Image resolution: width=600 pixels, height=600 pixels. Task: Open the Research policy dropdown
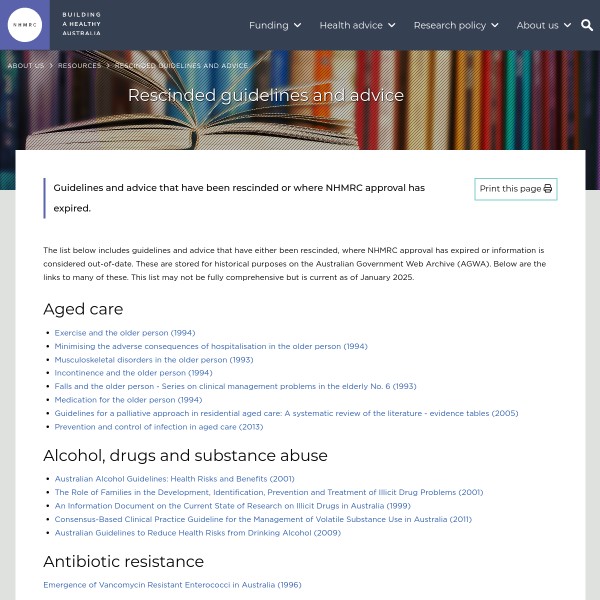(456, 25)
